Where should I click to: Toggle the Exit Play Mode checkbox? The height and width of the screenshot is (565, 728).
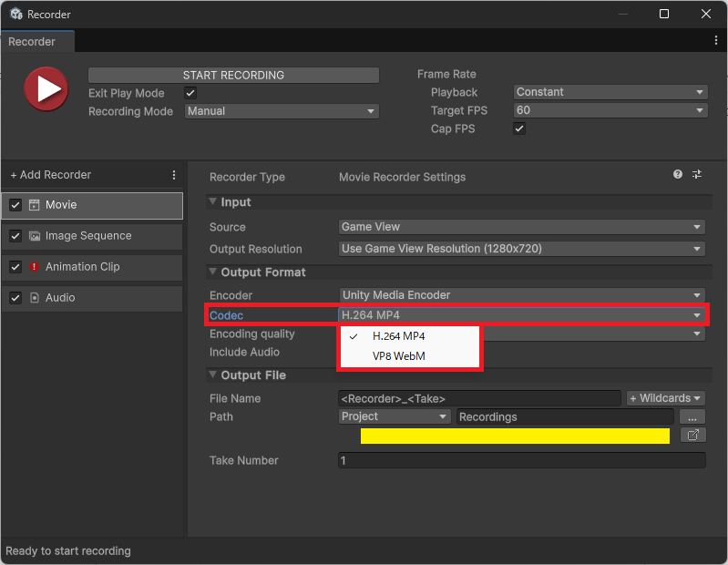pos(190,93)
